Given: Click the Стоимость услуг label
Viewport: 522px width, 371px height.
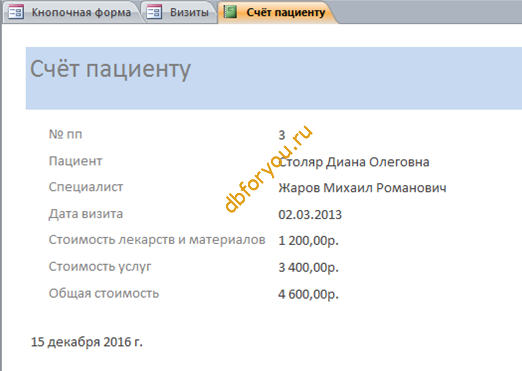Looking at the screenshot, I should (100, 267).
